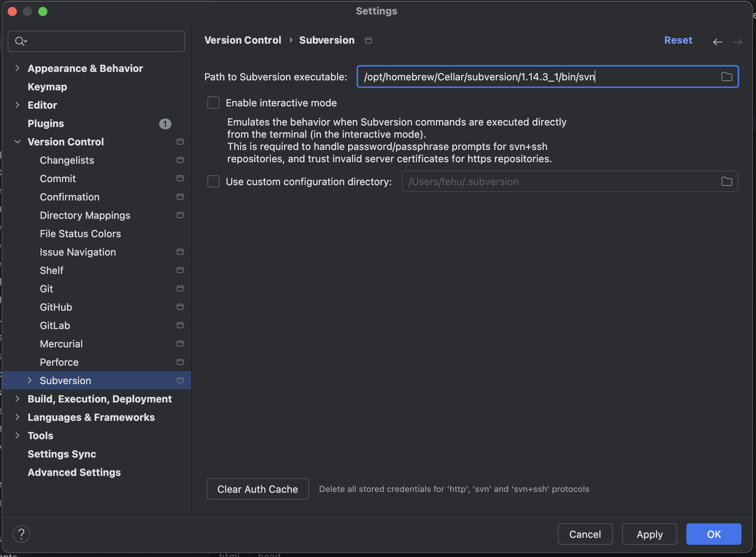The width and height of the screenshot is (756, 557).
Task: Expand Appearance & Behavior settings
Action: coord(18,68)
